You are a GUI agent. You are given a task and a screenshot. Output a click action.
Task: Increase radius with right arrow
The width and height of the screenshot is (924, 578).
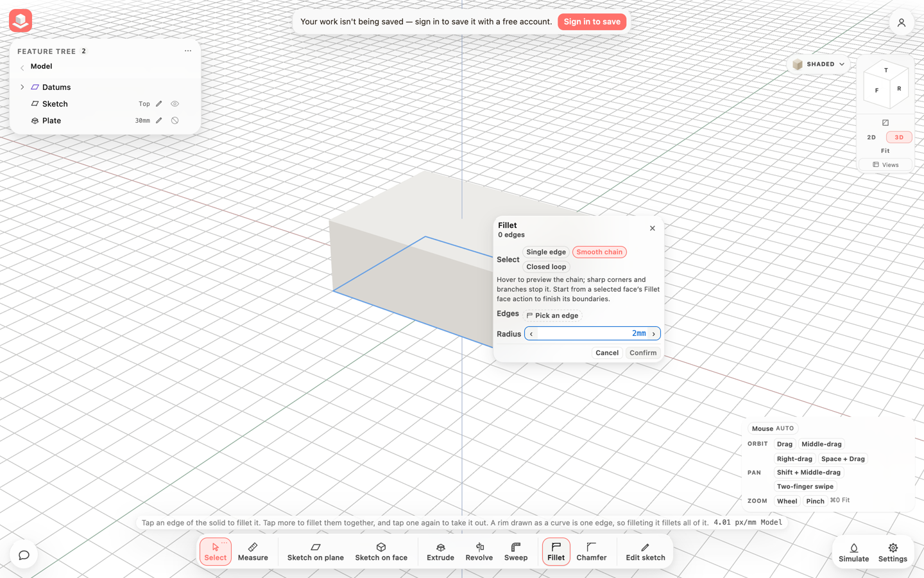point(654,334)
